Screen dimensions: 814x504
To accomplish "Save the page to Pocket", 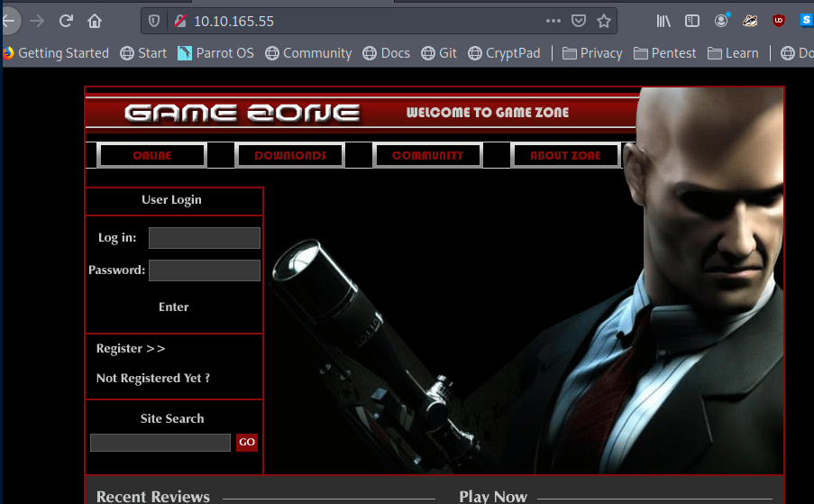I will tap(579, 21).
